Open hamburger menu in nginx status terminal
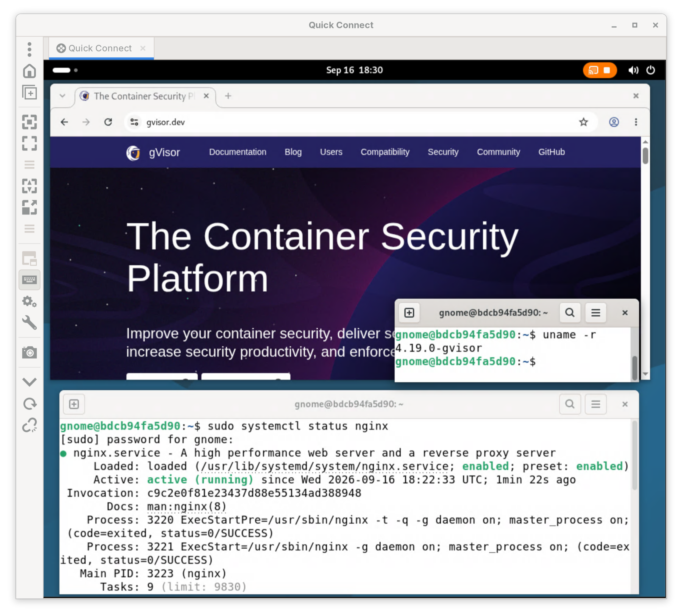Image resolution: width=682 pixels, height=616 pixels. click(596, 404)
